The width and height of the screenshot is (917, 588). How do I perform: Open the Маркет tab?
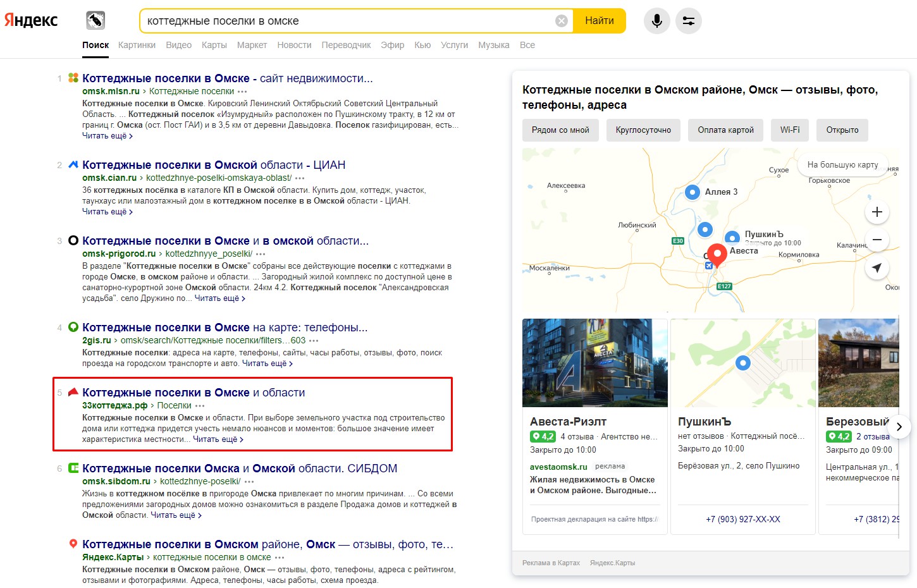[252, 45]
